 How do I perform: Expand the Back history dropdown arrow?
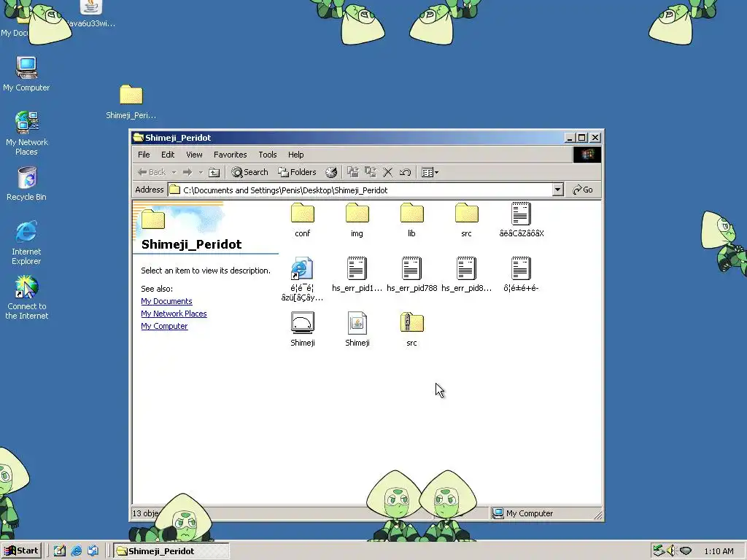pyautogui.click(x=174, y=172)
